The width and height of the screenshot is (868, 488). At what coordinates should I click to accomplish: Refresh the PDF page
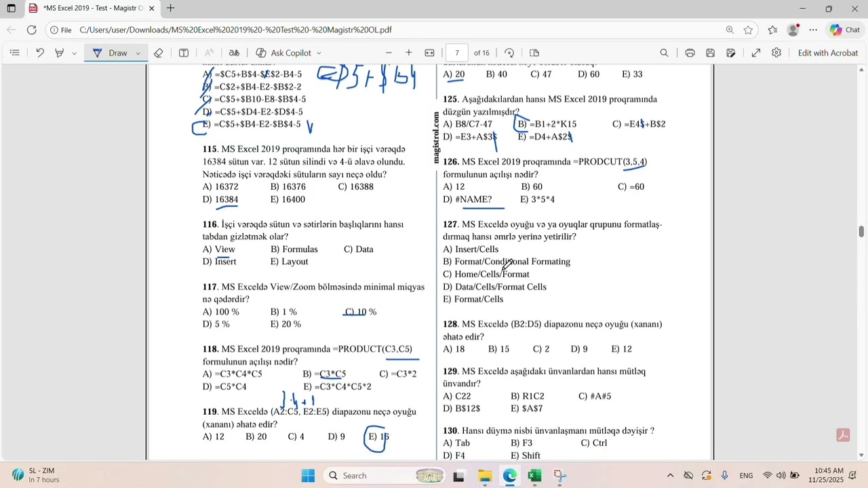pyautogui.click(x=31, y=30)
